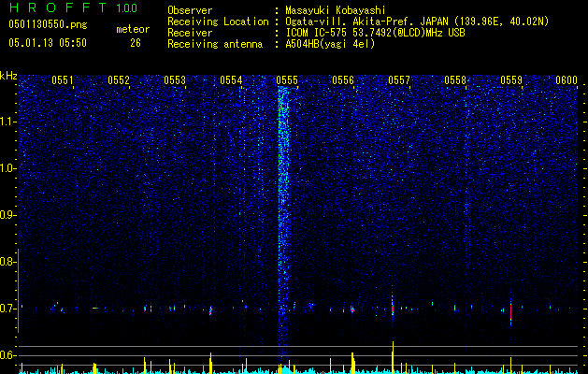This screenshot has width=588, height=374.
Task: Click the tallest yellow level spike near 0557
Action: click(393, 357)
